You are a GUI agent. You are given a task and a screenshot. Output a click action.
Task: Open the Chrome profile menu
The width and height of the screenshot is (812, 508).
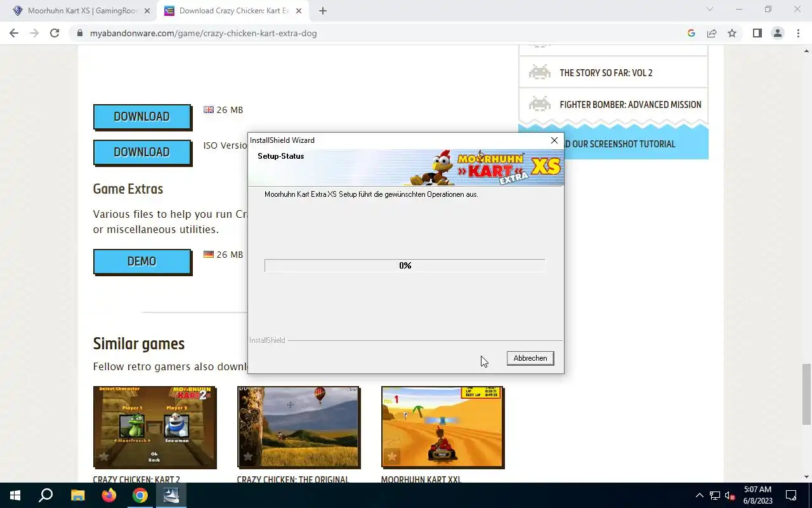(x=777, y=33)
